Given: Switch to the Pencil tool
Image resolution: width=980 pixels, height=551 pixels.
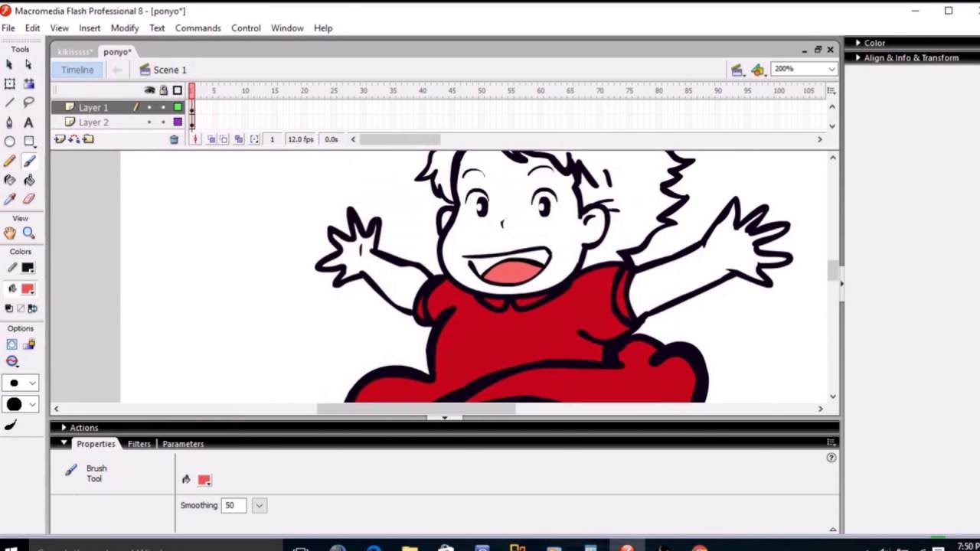Looking at the screenshot, I should tap(10, 161).
